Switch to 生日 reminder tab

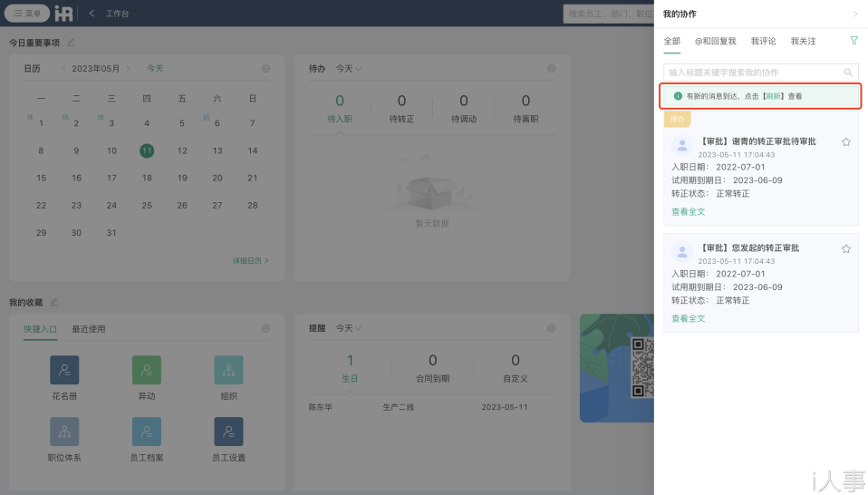coord(350,368)
